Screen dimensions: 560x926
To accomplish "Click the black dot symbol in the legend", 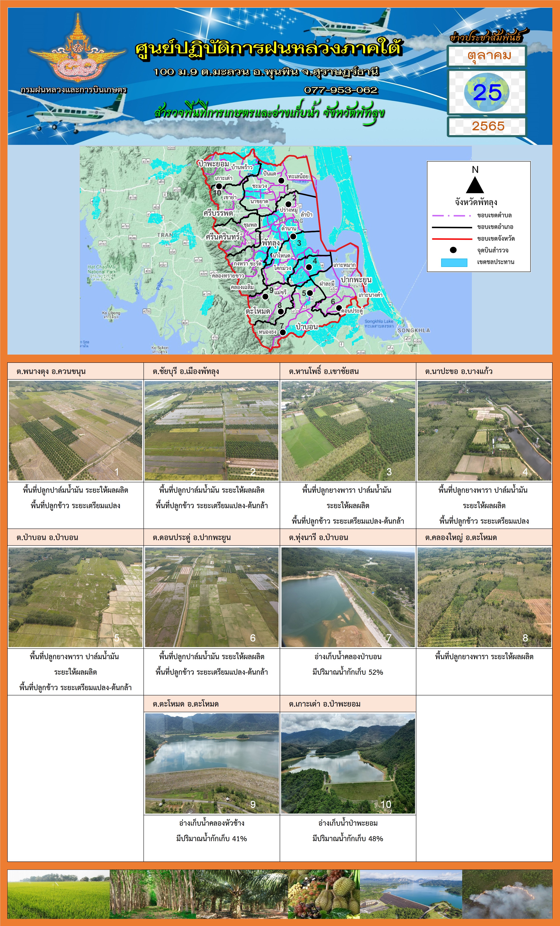I will (x=453, y=250).
